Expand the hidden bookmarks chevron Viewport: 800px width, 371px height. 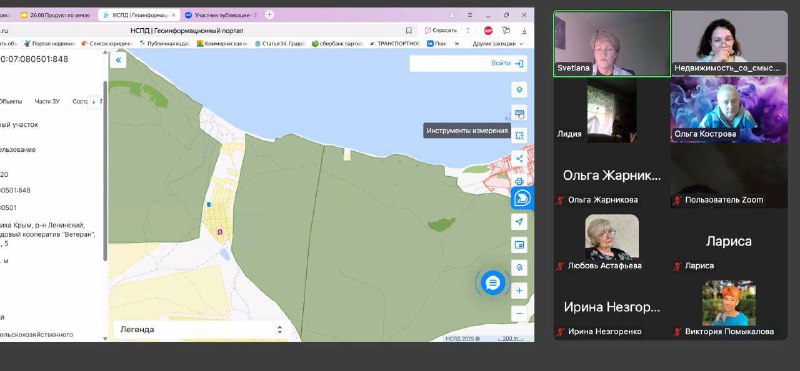(x=457, y=44)
